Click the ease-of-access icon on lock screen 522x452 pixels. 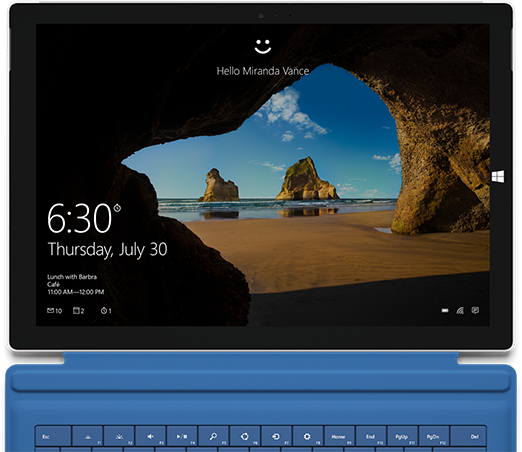pyautogui.click(x=475, y=310)
